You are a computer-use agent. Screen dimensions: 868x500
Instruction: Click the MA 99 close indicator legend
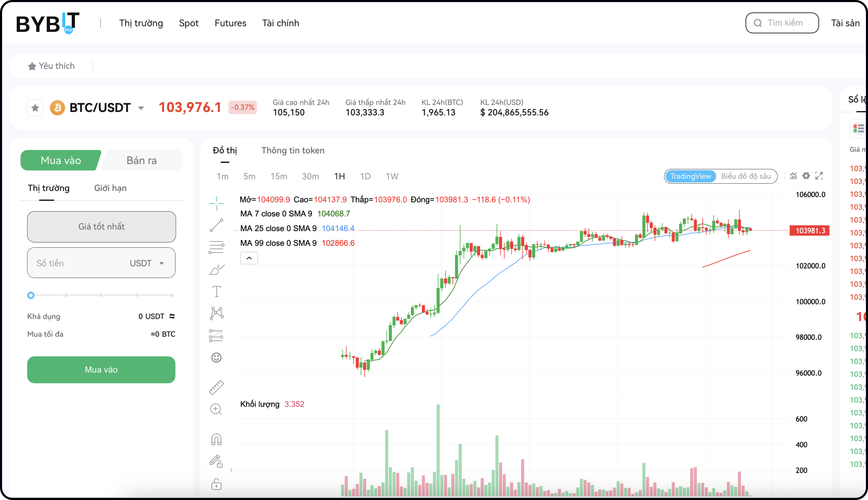297,243
